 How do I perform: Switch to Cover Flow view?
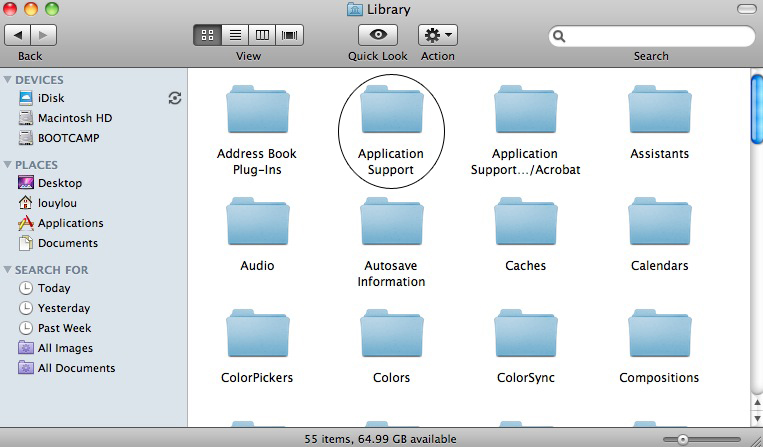tap(291, 34)
